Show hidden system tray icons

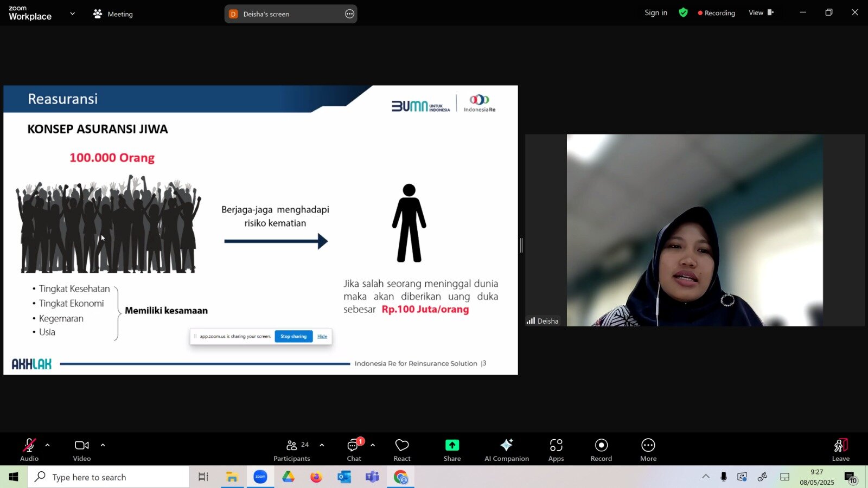tap(706, 477)
